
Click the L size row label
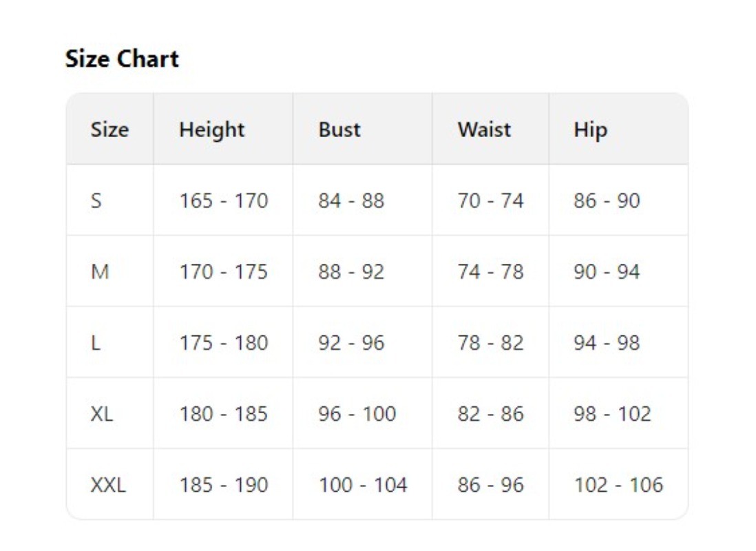pyautogui.click(x=96, y=342)
